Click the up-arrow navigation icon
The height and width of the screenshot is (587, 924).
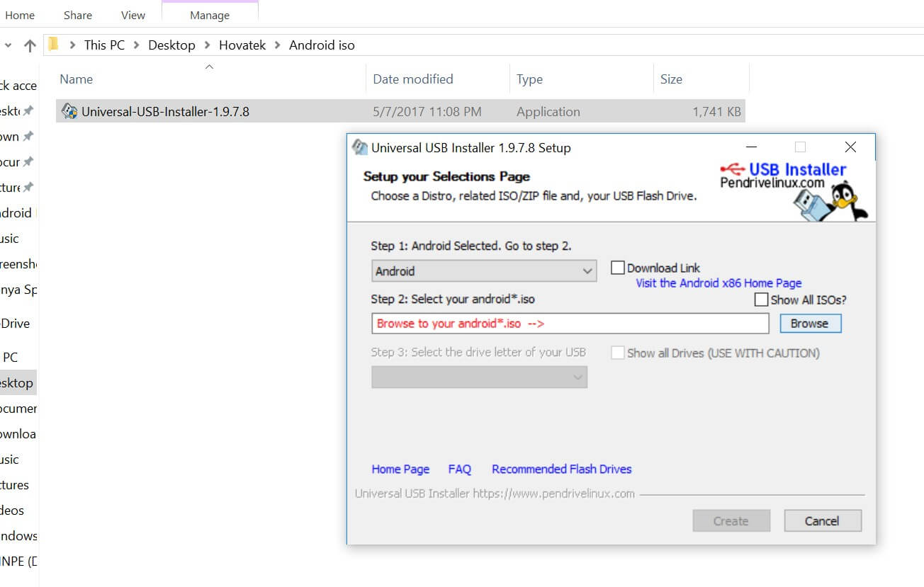click(29, 45)
